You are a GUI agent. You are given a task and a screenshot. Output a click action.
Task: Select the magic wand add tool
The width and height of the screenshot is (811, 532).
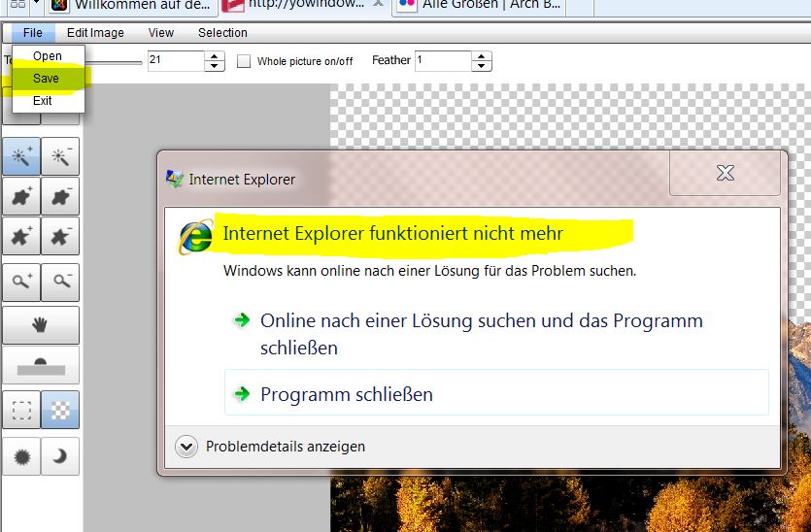coord(21,156)
